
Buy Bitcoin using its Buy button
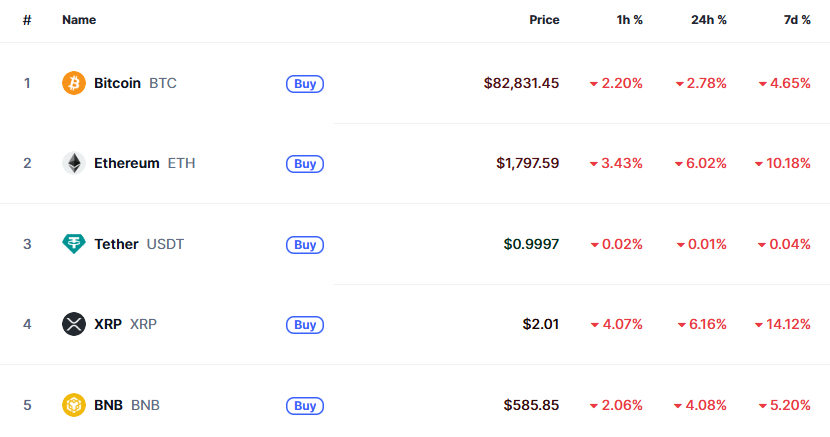[305, 84]
